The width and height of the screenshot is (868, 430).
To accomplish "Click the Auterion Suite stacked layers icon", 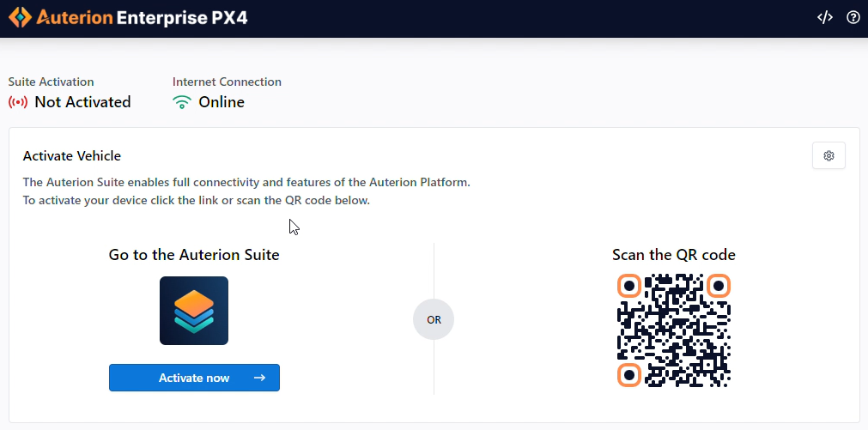I will tap(194, 311).
